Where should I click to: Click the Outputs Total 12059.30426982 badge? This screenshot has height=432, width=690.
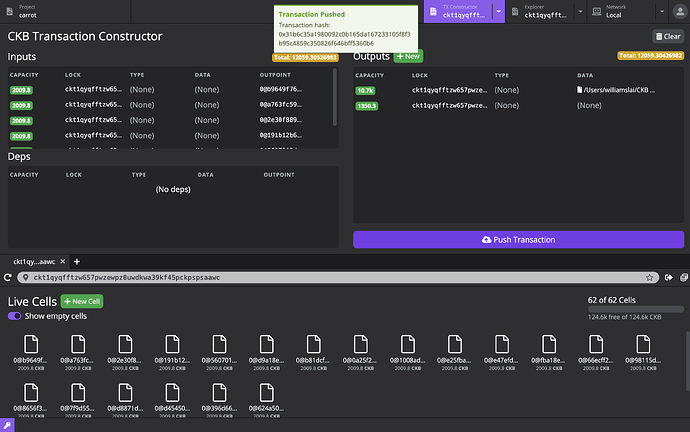click(x=650, y=55)
